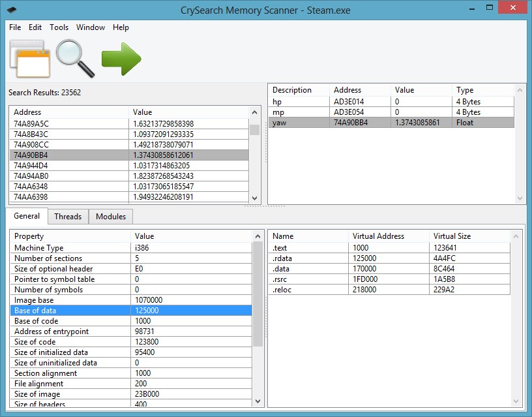This screenshot has width=532, height=417.
Task: Click up arrow of property list scrollbar
Action: tap(258, 236)
